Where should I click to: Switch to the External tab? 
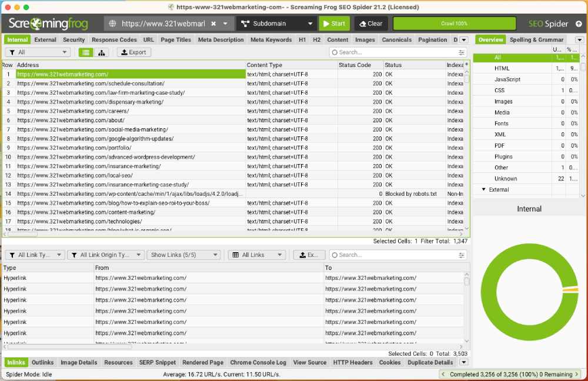click(45, 40)
